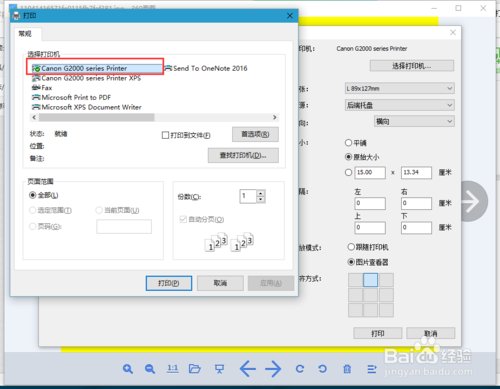Select bottom-right alignment grid cell
This screenshot has height=389, width=500.
point(386,310)
